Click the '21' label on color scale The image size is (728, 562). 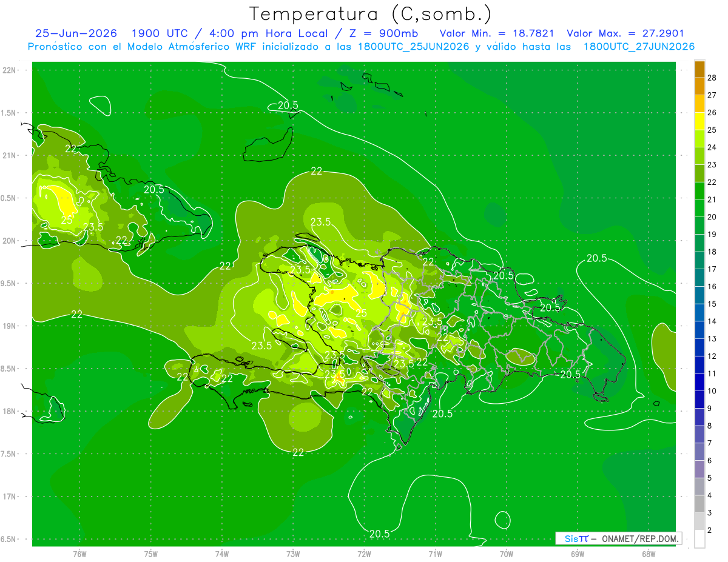[x=713, y=199]
